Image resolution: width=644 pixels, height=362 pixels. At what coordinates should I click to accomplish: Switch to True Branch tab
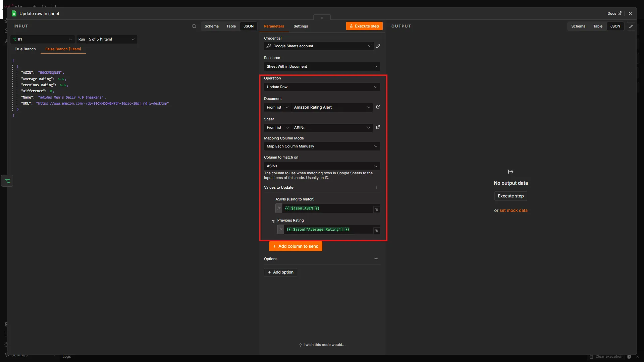click(x=25, y=49)
